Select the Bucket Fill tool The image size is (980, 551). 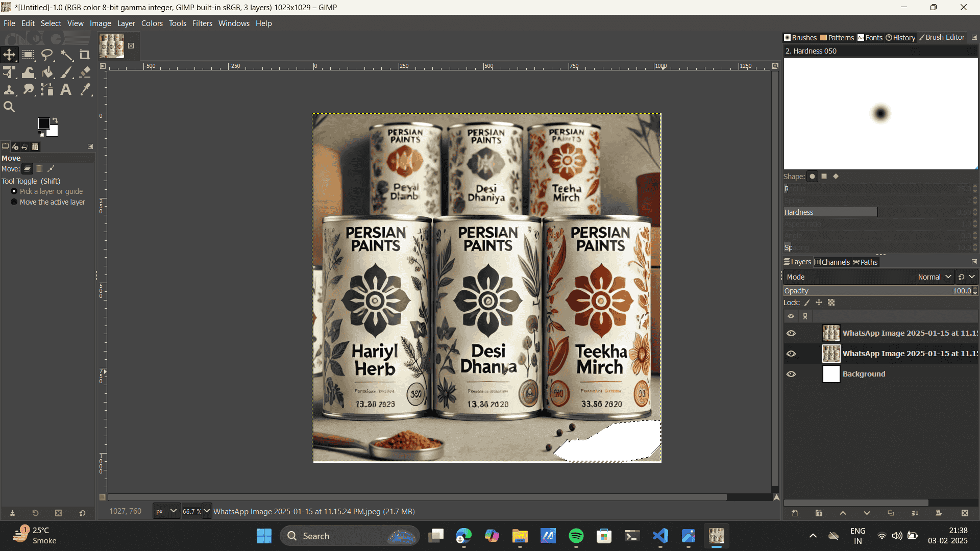(x=47, y=72)
